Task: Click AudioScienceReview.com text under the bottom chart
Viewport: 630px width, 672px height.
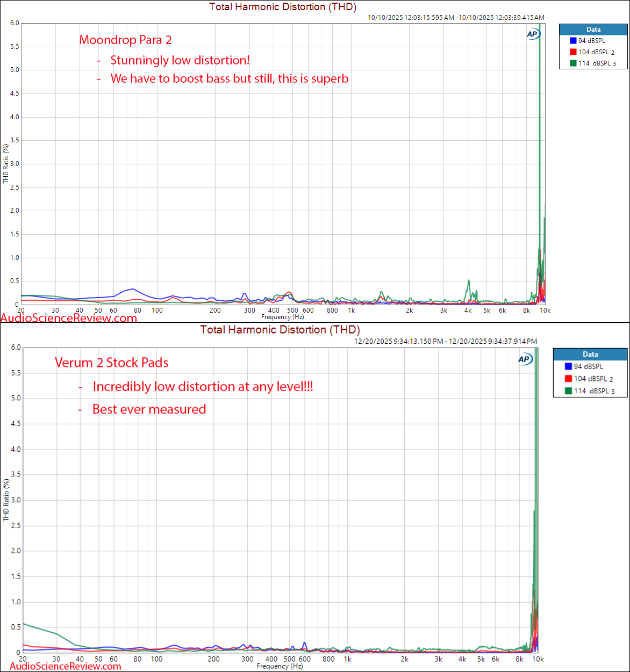Action: click(x=66, y=666)
